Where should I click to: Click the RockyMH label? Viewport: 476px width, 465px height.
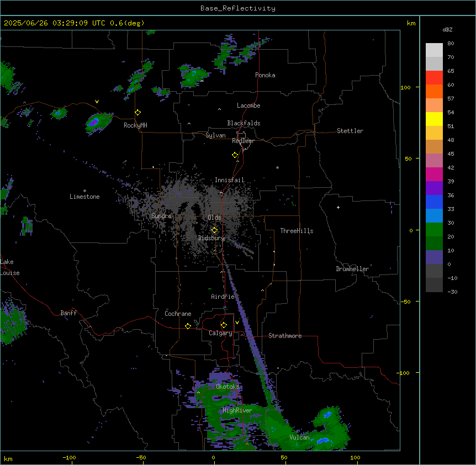click(x=135, y=125)
